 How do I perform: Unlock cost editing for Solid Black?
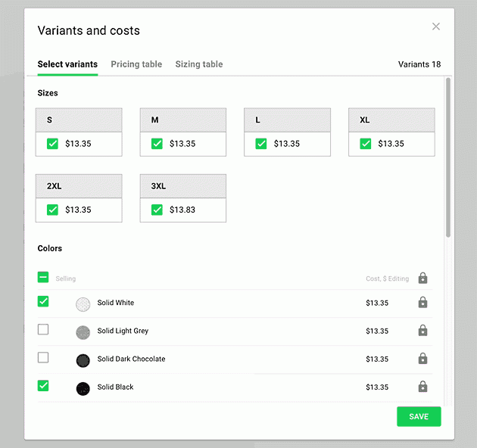(x=422, y=387)
